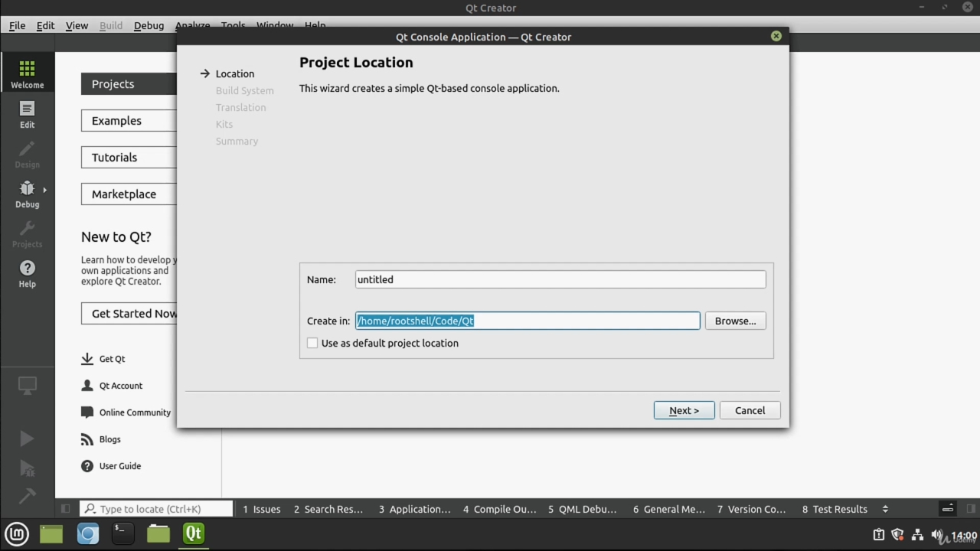Screen dimensions: 980x551
Task: Click the Create in path field
Action: (x=528, y=321)
